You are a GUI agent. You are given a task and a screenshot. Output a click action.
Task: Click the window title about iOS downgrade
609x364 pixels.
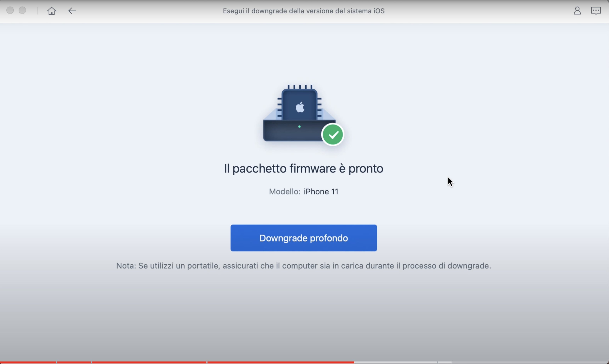point(303,11)
